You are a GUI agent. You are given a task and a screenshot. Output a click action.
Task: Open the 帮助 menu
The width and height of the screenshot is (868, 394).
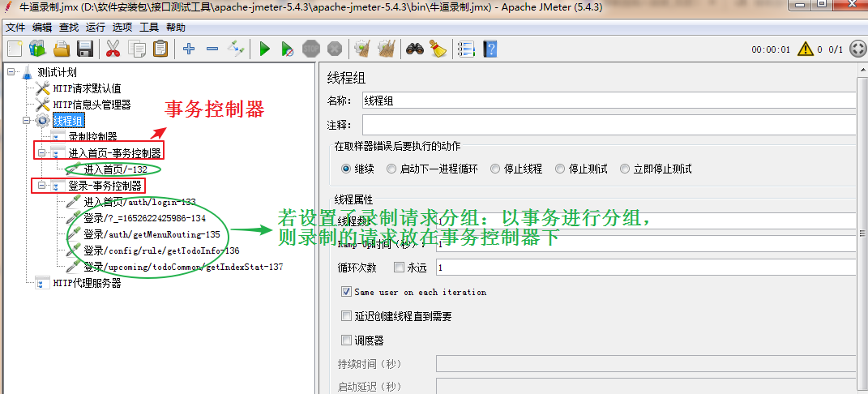coord(176,27)
